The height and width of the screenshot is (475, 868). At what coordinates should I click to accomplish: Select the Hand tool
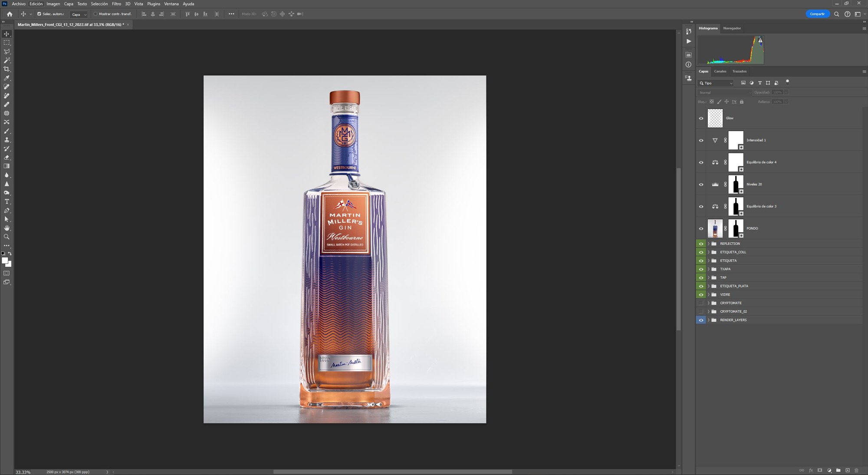point(7,228)
